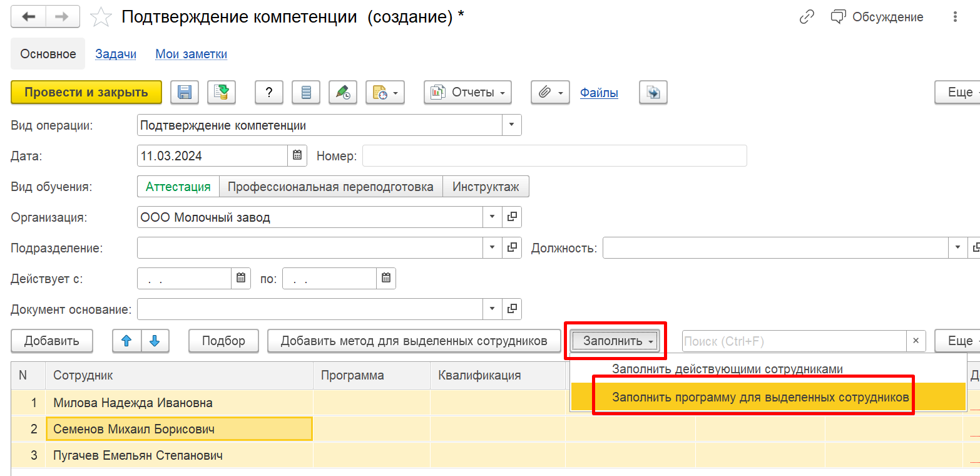Click the Вид операции field
Screen dimensions: 980x476
coord(320,125)
